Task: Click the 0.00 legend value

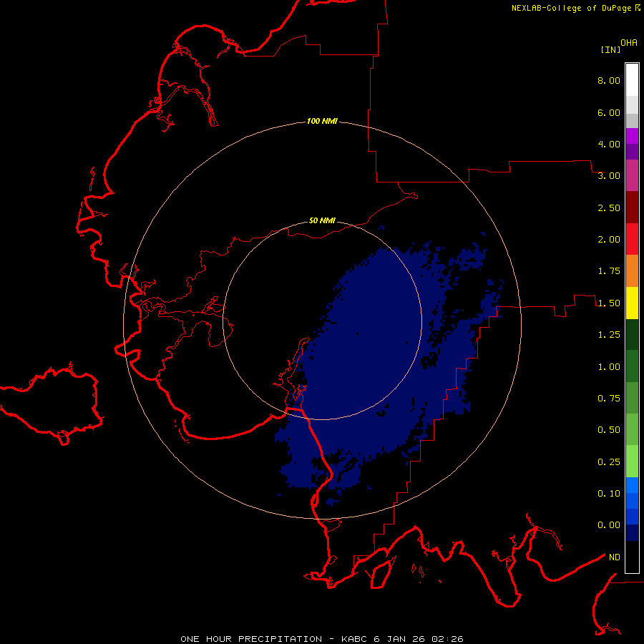Action: (x=609, y=525)
